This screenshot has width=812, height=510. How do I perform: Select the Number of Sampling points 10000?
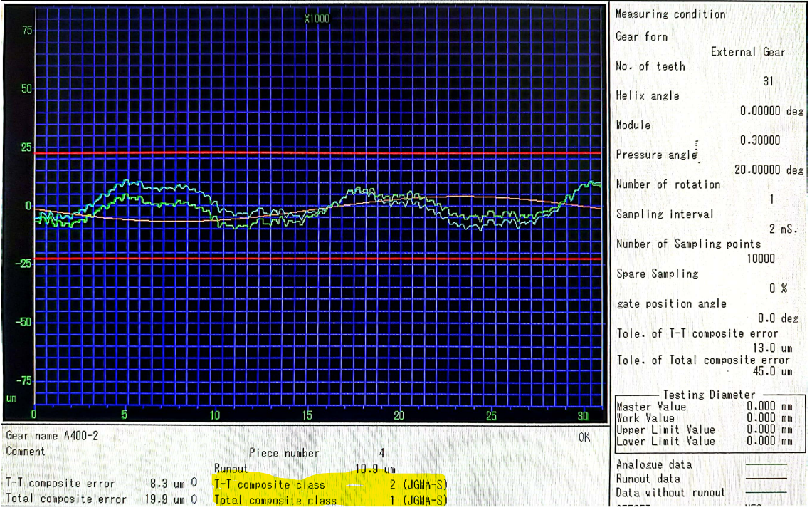pos(760,259)
